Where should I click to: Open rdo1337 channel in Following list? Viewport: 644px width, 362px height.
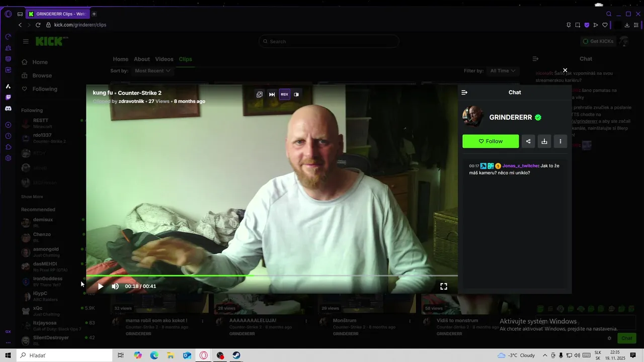click(x=52, y=138)
